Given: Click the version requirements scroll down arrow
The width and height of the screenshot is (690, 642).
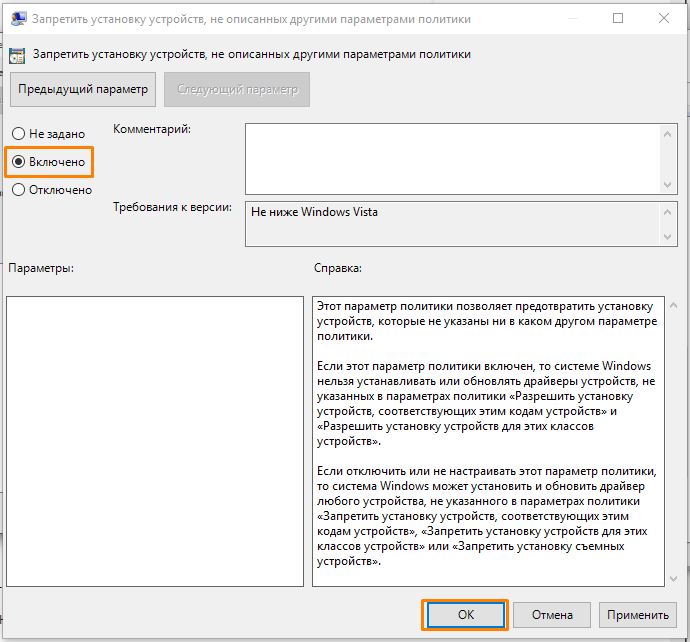Looking at the screenshot, I should (668, 236).
